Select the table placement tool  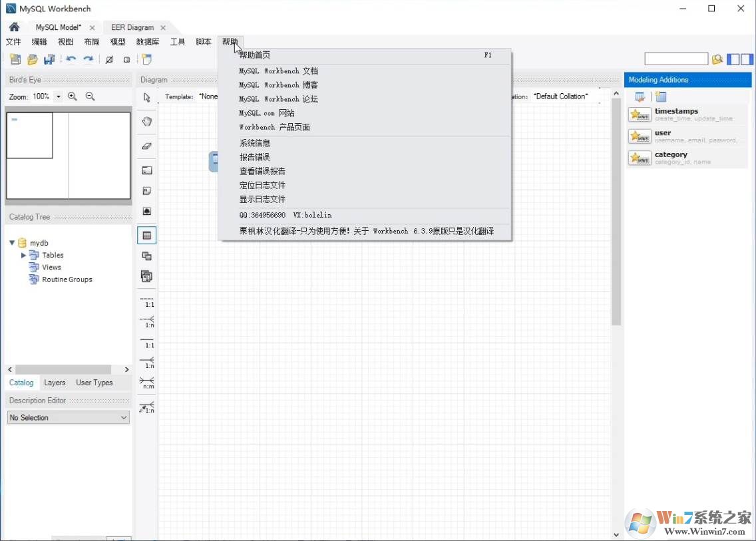pos(146,234)
